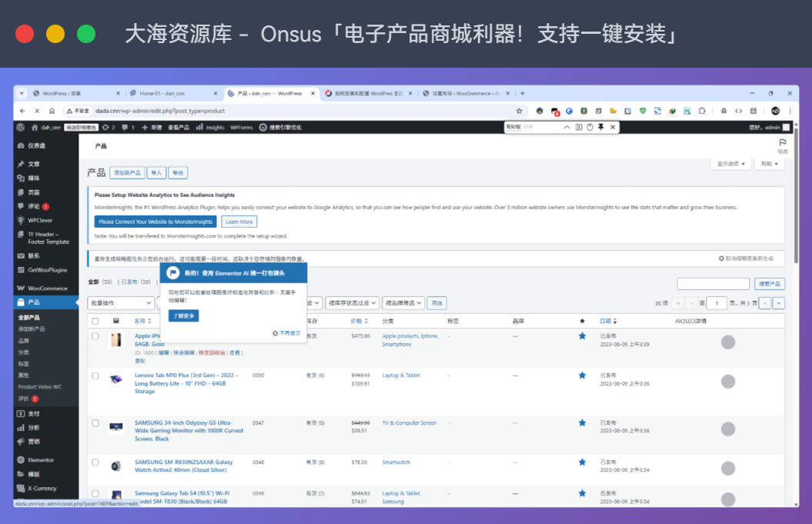Click the featured star for Lenovo Tab M10

[582, 375]
